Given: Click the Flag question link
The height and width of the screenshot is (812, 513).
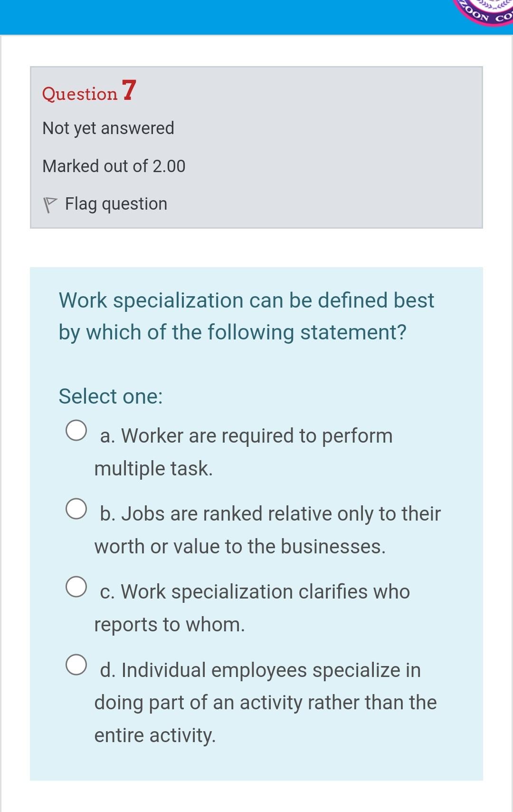Looking at the screenshot, I should (115, 203).
